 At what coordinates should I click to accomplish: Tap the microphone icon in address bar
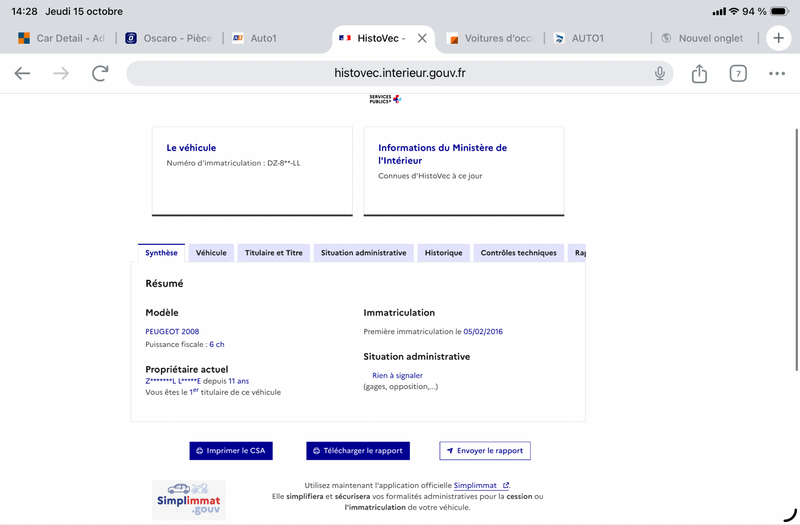[660, 73]
